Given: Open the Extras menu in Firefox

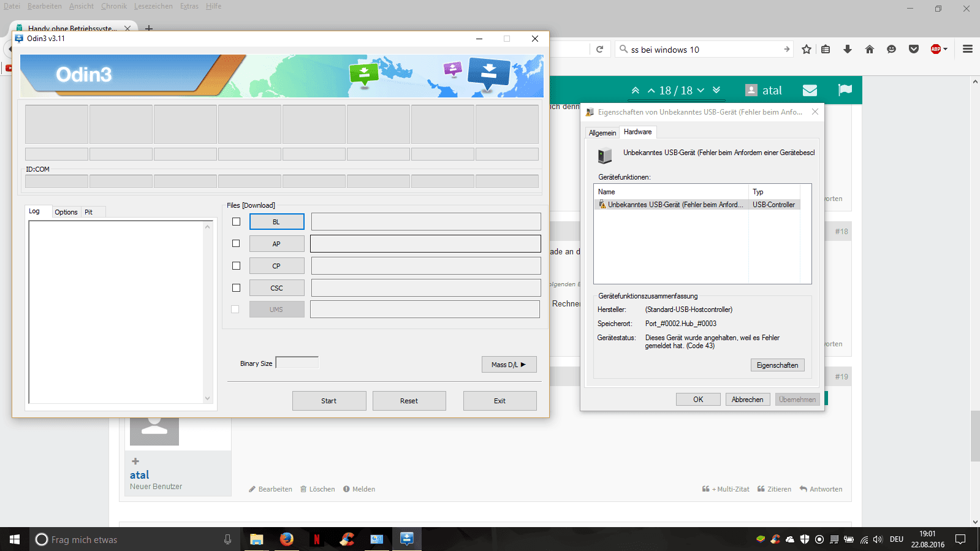Looking at the screenshot, I should click(x=189, y=6).
